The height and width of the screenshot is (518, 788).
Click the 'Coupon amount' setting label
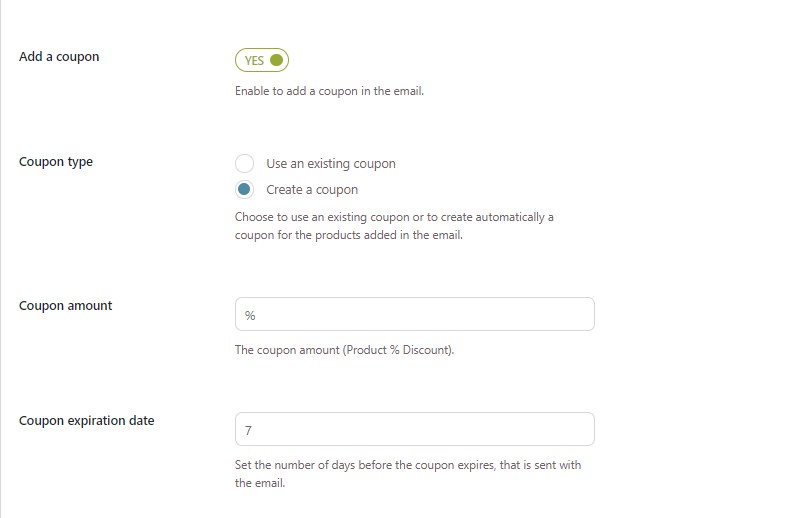coord(66,306)
